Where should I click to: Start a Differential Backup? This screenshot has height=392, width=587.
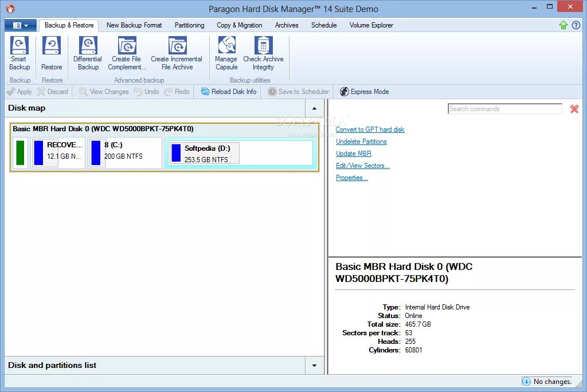88,53
